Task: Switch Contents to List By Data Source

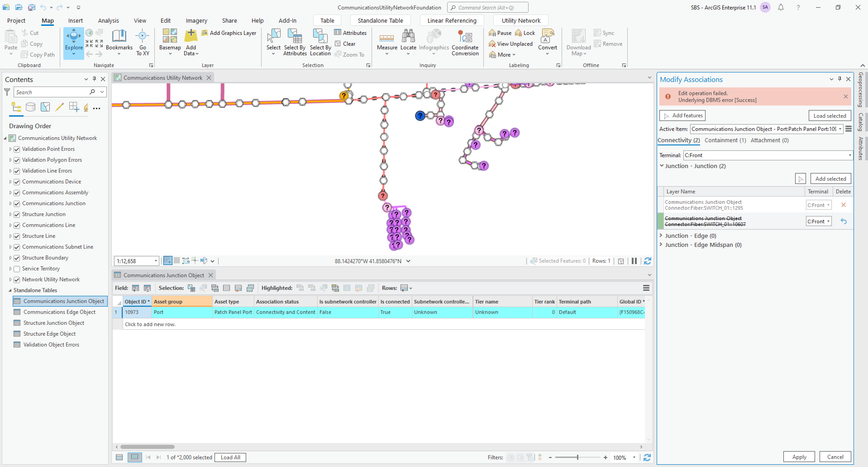Action: [x=31, y=107]
